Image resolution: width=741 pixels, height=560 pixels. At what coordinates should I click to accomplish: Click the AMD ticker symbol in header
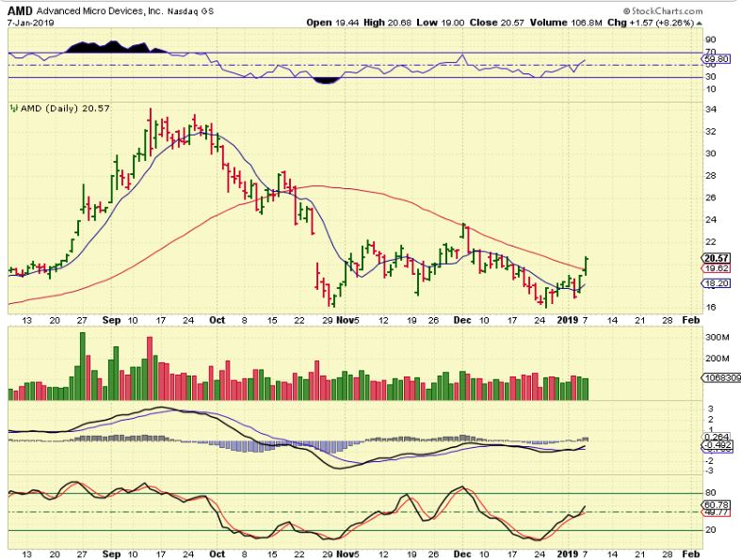pos(20,11)
